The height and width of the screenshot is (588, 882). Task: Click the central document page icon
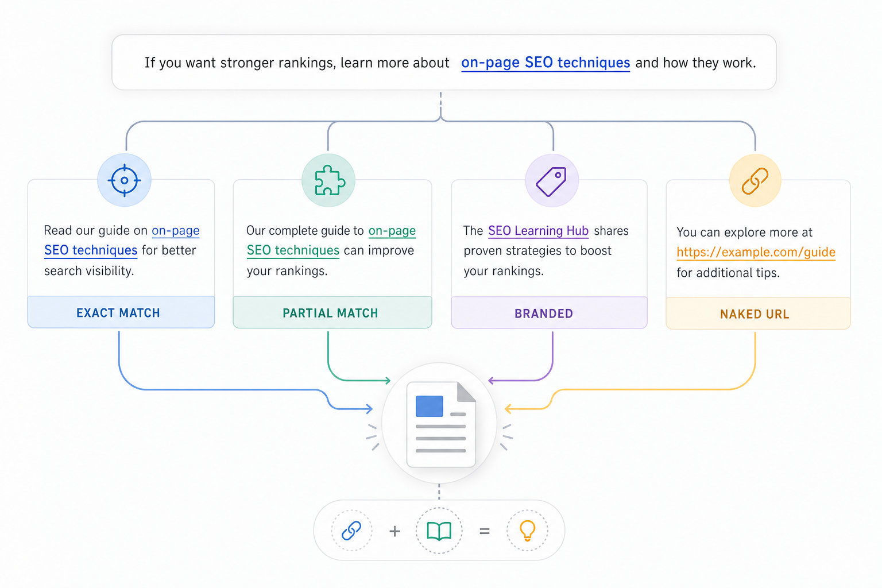tap(441, 424)
